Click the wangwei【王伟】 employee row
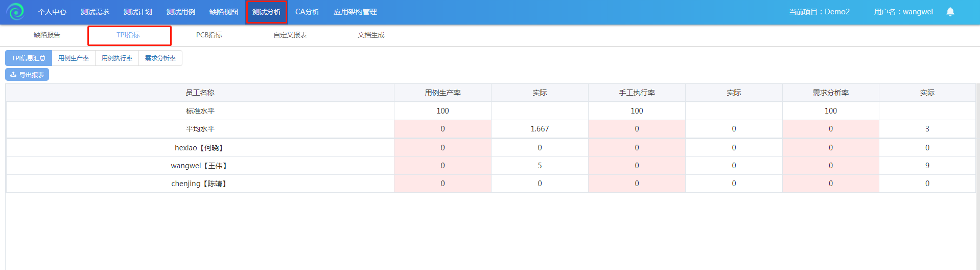Viewport: 980px width, 270px height. point(491,166)
